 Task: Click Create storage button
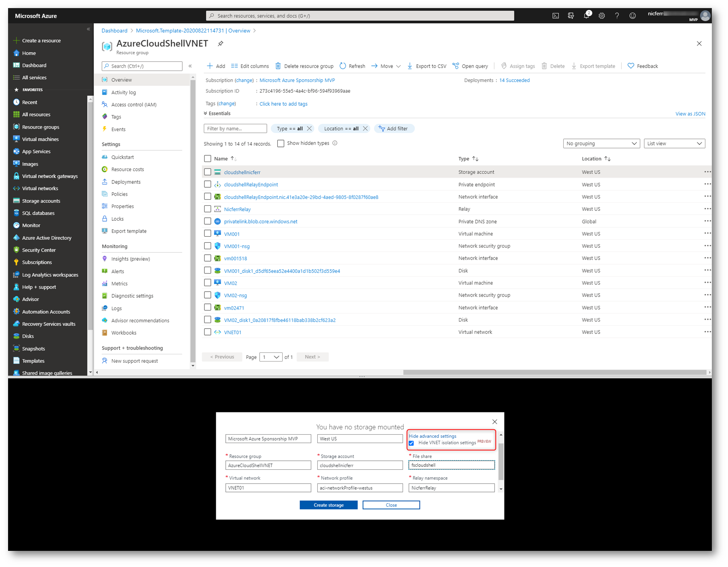(328, 505)
